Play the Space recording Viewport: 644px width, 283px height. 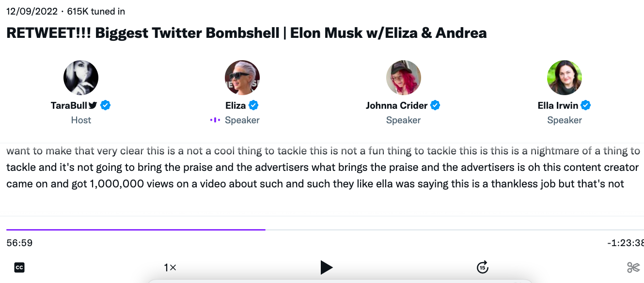point(327,267)
